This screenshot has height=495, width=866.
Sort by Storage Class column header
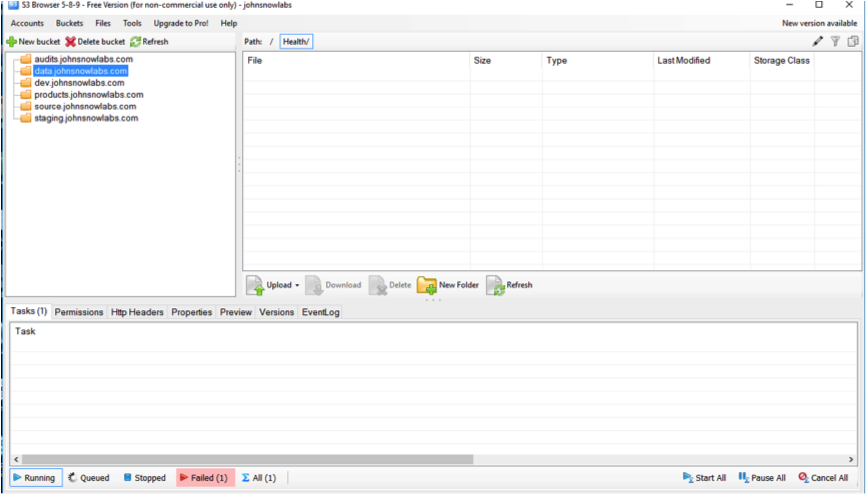(782, 61)
